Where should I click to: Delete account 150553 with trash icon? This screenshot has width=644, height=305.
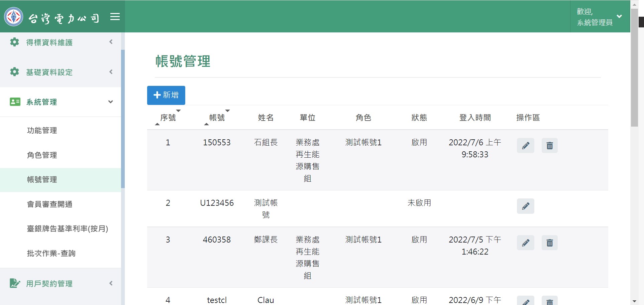(550, 146)
